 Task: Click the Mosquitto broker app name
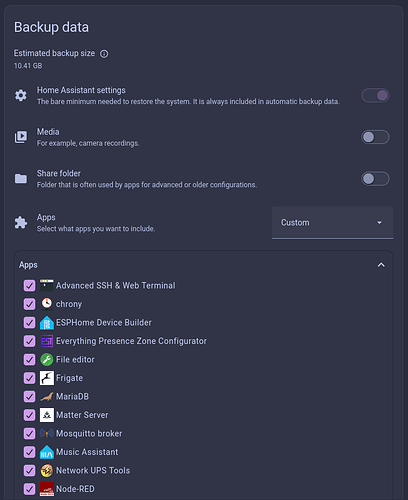coord(89,434)
